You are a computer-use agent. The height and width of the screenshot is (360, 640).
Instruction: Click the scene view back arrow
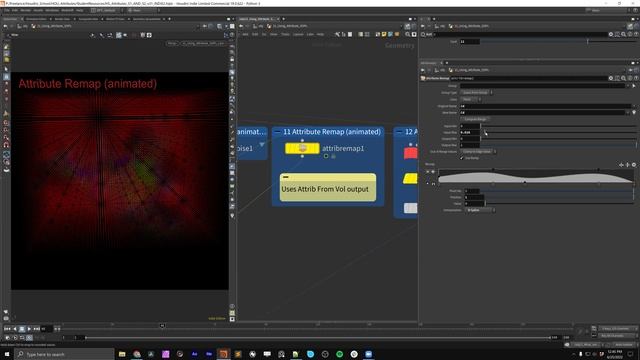5,26
